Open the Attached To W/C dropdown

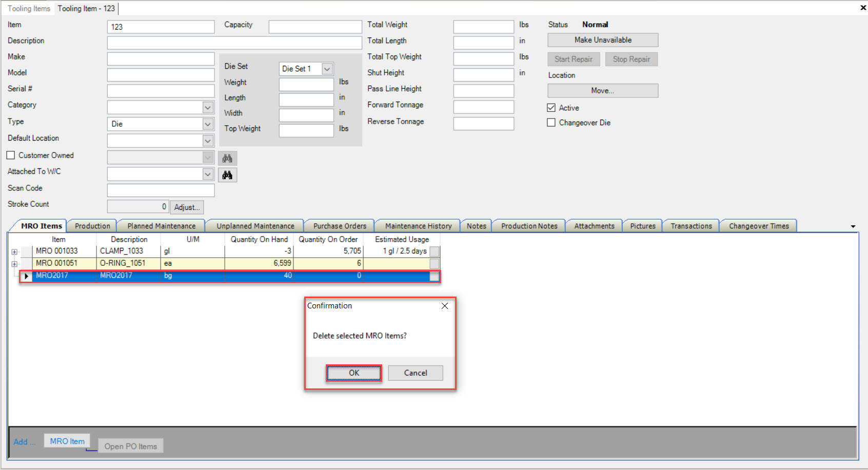pos(208,174)
